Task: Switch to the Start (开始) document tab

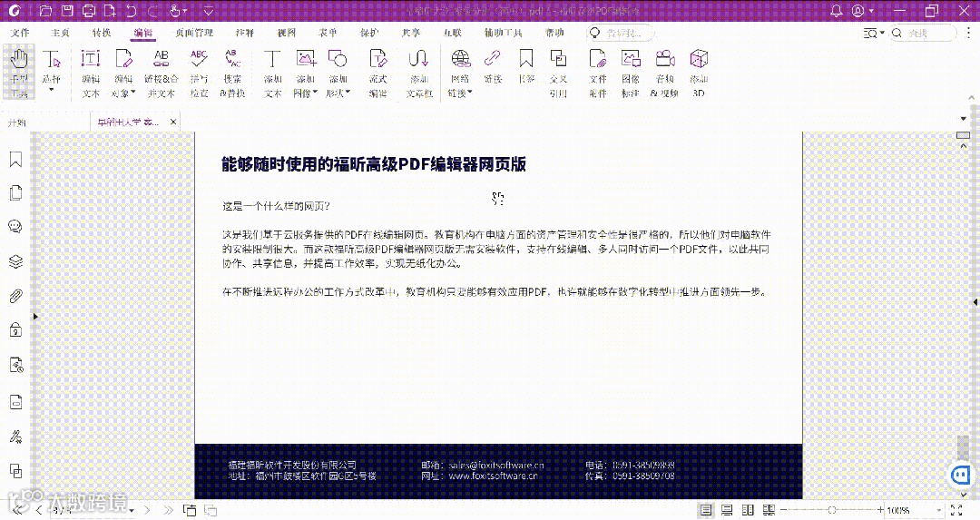Action: pos(17,123)
